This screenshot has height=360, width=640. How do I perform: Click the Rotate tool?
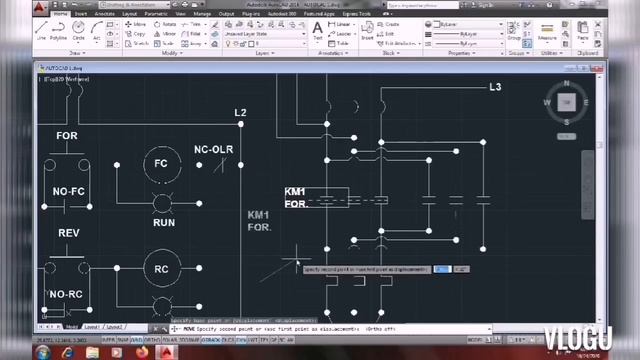pyautogui.click(x=165, y=24)
